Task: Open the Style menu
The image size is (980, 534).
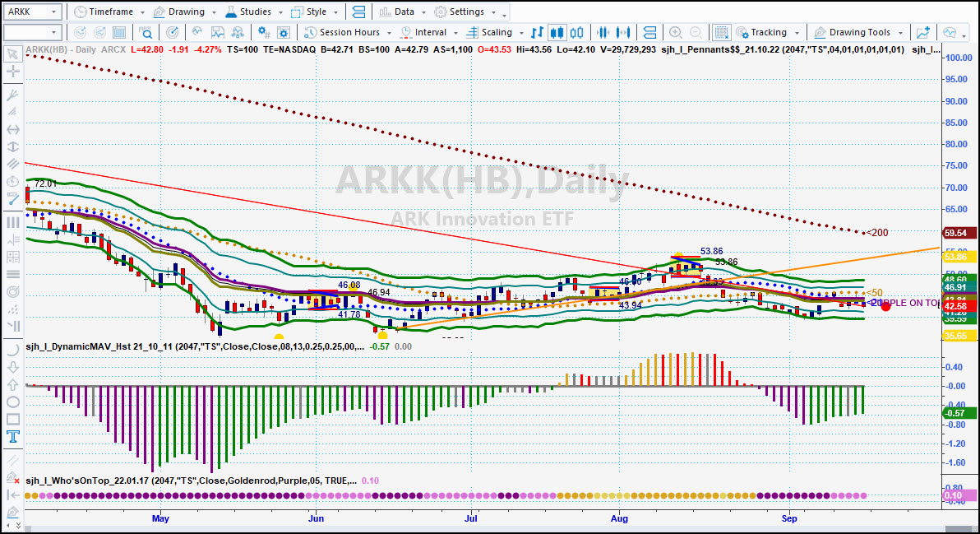Action: [x=315, y=12]
